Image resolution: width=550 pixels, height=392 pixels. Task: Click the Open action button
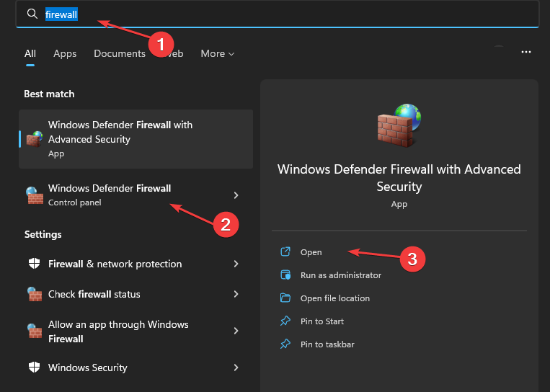311,252
